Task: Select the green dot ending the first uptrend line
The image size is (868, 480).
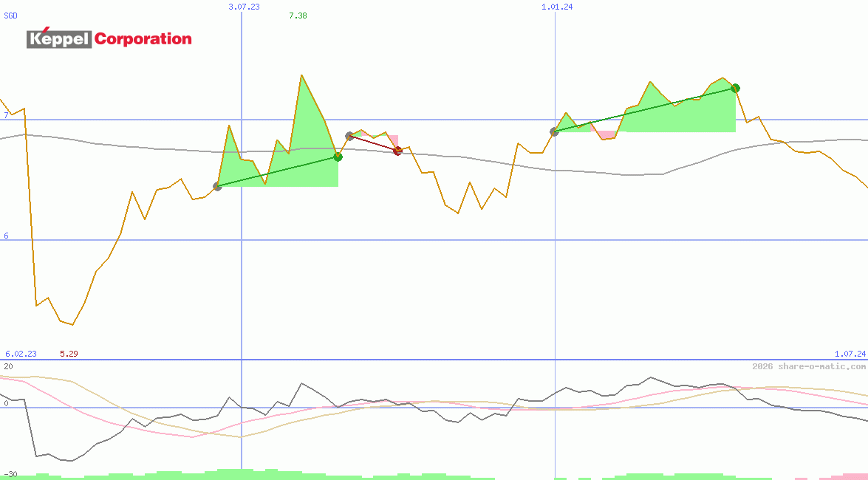Action: pyautogui.click(x=338, y=157)
